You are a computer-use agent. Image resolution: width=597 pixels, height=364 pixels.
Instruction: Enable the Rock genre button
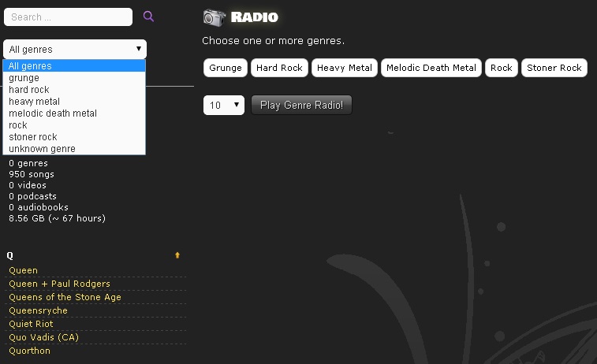click(501, 68)
